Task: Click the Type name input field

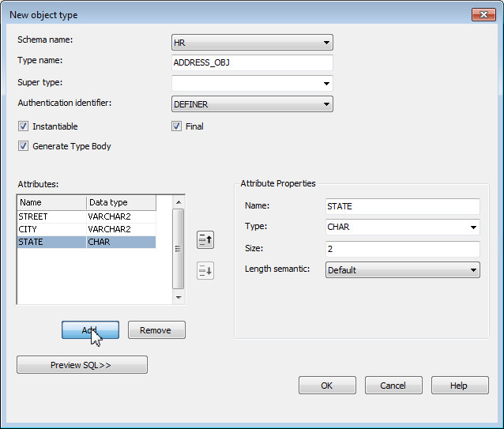Action: (x=252, y=62)
